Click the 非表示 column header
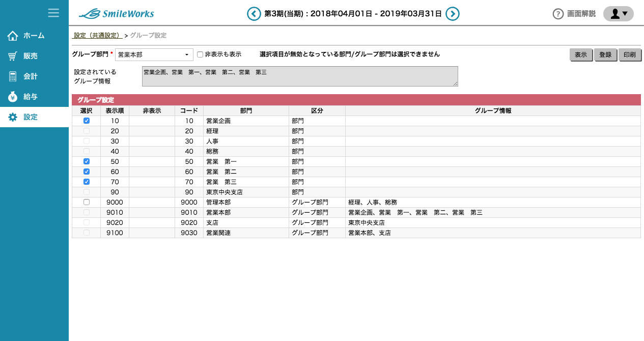The width and height of the screenshot is (644, 341). 152,110
